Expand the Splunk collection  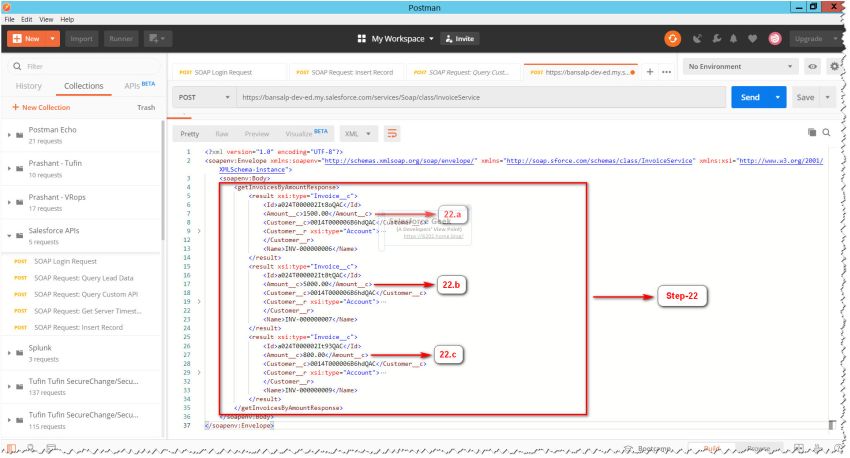point(9,353)
